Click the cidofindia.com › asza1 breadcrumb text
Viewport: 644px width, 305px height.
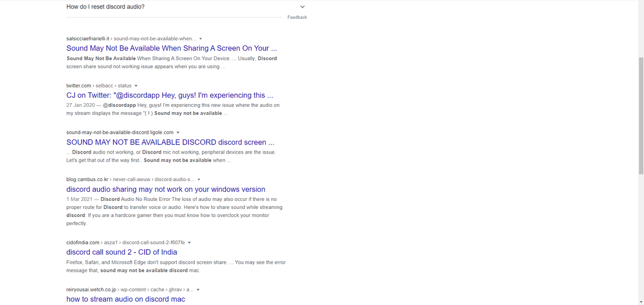click(126, 242)
